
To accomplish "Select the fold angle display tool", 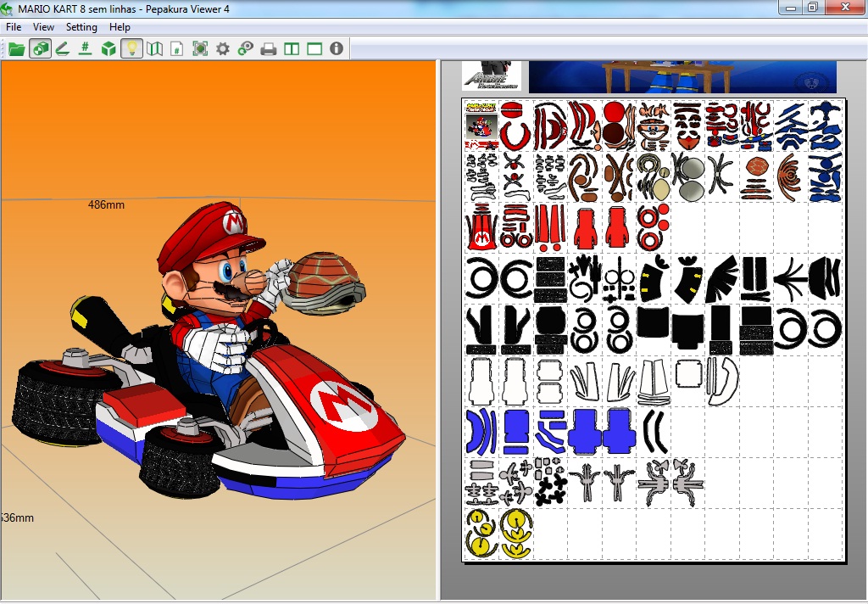I will point(63,48).
